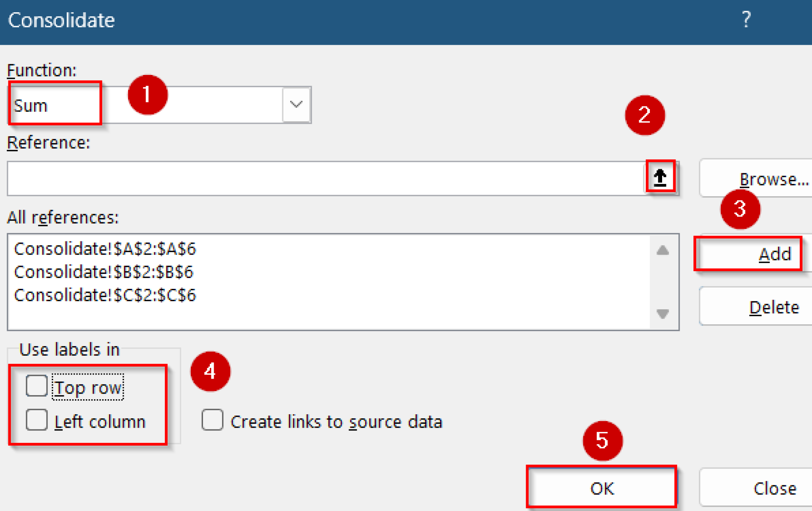Screen dimensions: 812x511
Task: Select reference Consolidate!$A$2:$A$6
Action: (105, 249)
